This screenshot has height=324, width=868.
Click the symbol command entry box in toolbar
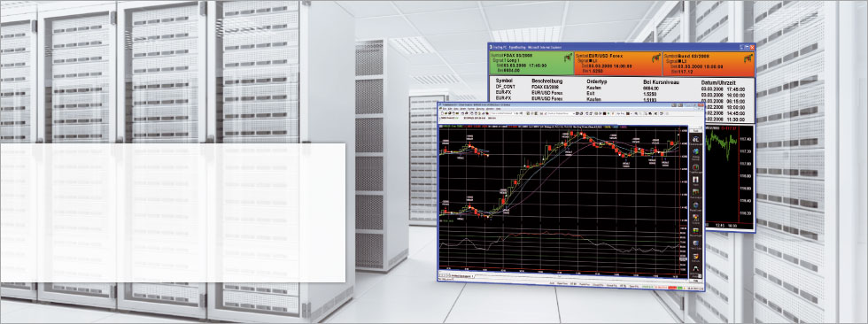coord(502,113)
